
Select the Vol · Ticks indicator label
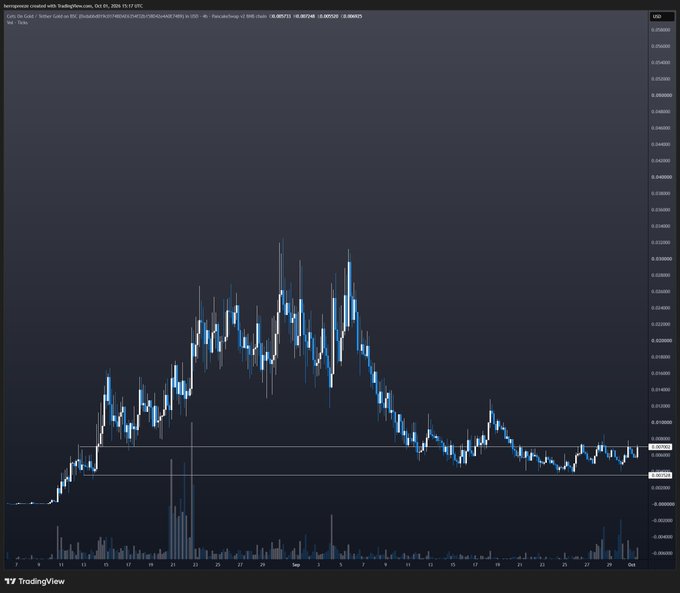(17, 22)
